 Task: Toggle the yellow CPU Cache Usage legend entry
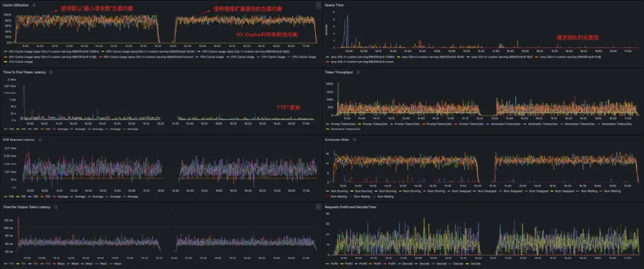pyautogui.click(x=18, y=62)
